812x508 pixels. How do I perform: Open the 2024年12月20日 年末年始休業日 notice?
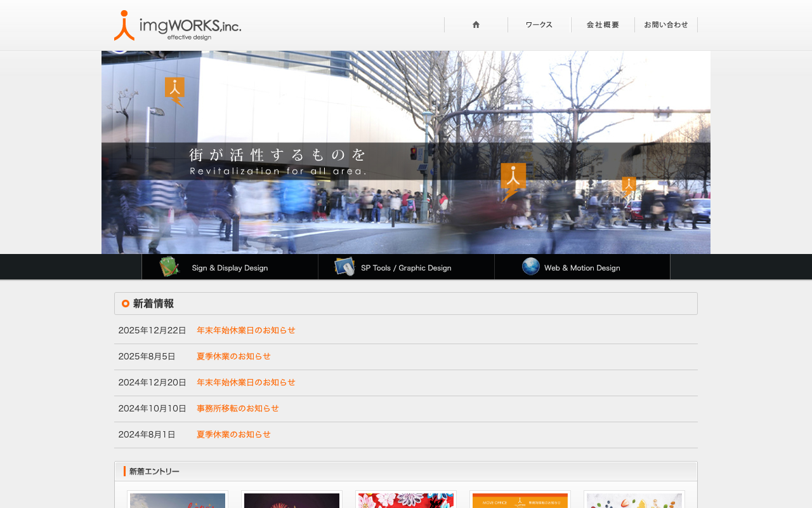tap(246, 382)
